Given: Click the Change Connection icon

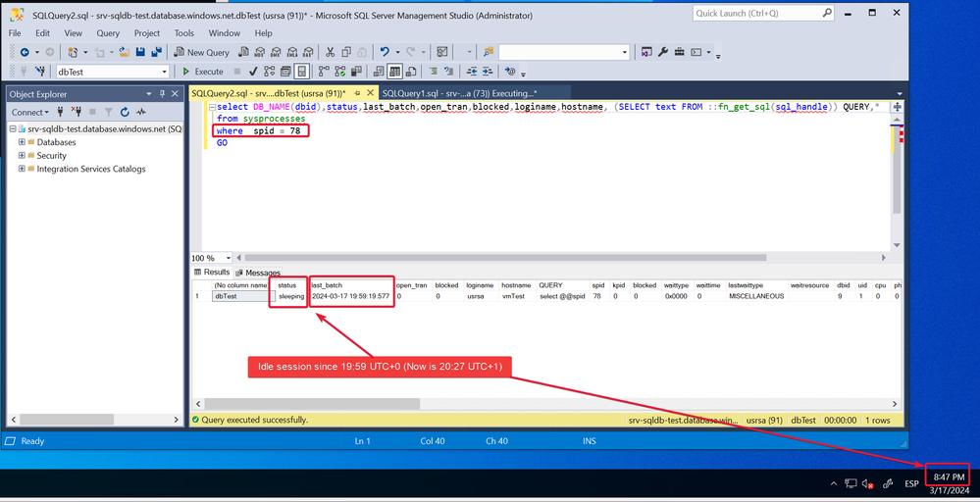Looking at the screenshot, I should (x=40, y=72).
